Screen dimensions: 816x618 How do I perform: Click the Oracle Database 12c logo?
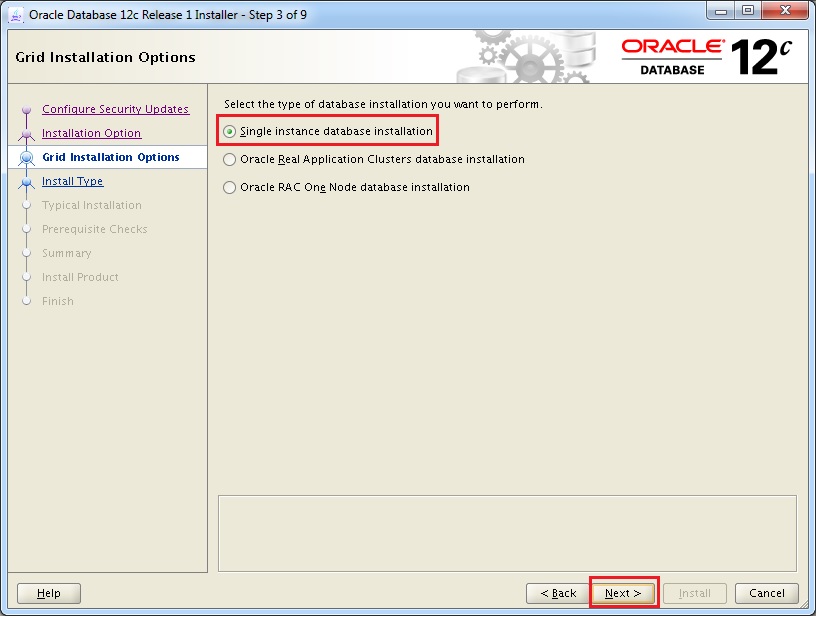(706, 57)
